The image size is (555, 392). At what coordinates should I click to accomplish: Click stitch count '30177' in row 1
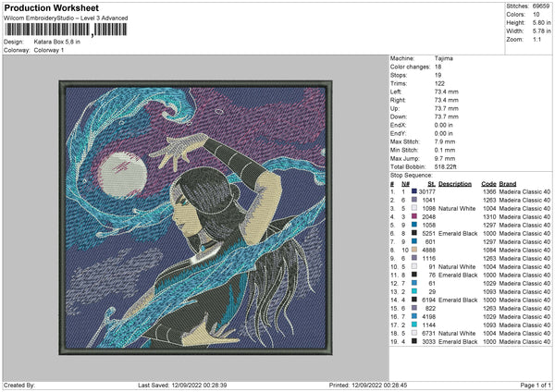426,191
